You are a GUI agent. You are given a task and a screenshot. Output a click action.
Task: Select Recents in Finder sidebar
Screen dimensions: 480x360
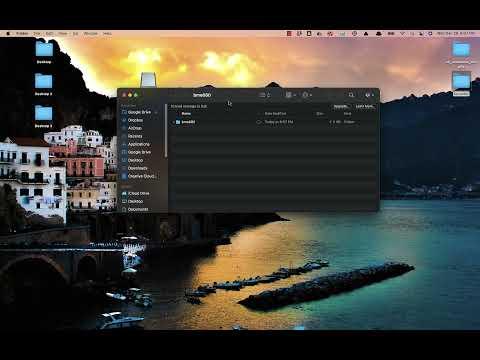pos(135,136)
